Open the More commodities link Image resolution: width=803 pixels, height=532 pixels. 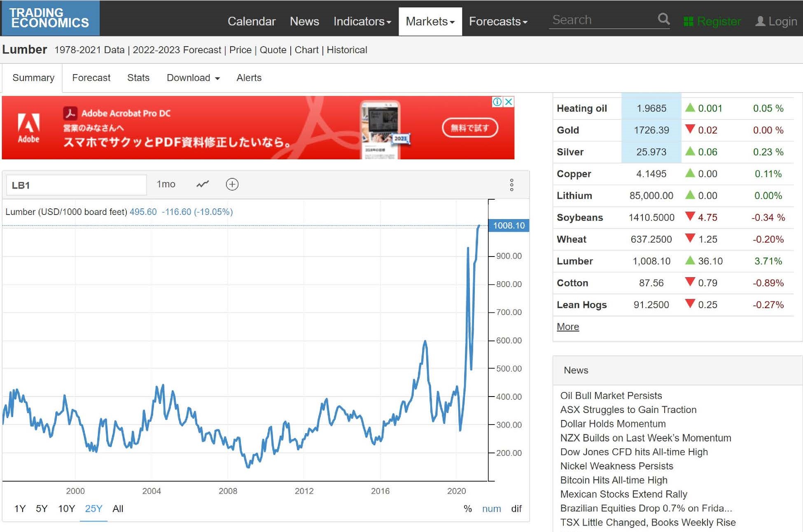567,327
